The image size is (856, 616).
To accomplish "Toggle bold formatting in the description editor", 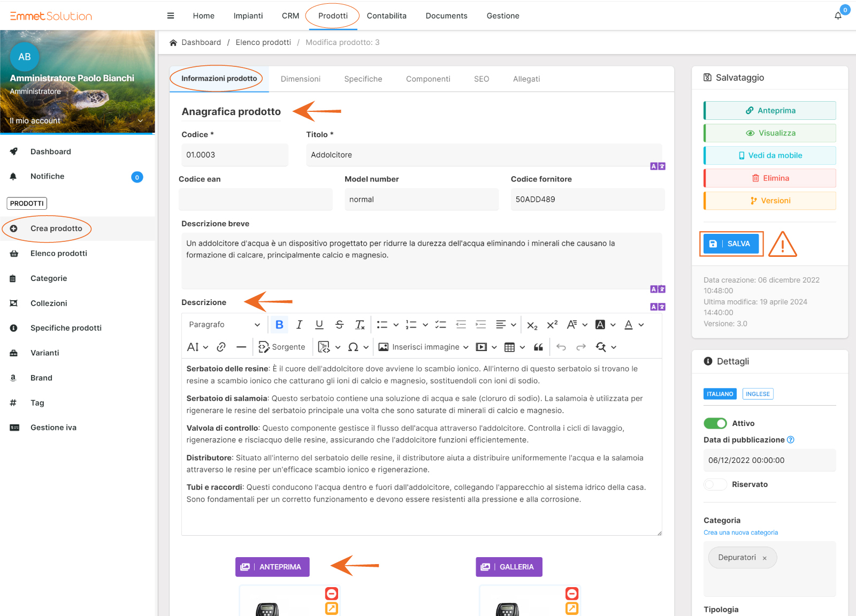I will [279, 325].
